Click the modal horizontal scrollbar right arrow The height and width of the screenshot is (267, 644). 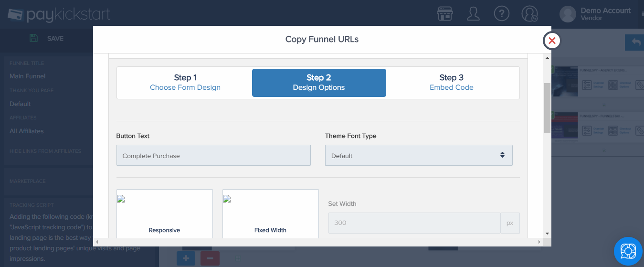tap(539, 242)
